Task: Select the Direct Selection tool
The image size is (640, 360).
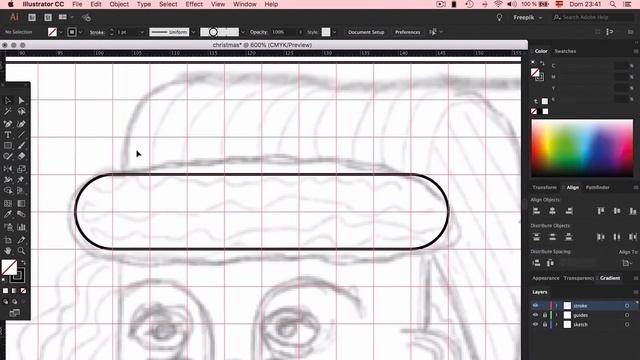Action: [x=21, y=100]
